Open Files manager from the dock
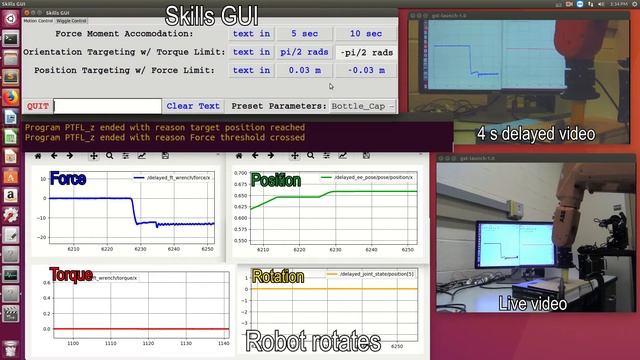The width and height of the screenshot is (640, 360). 11,58
